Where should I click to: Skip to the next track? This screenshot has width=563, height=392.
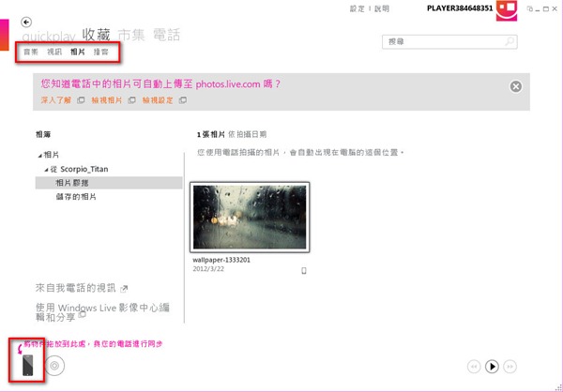510,367
